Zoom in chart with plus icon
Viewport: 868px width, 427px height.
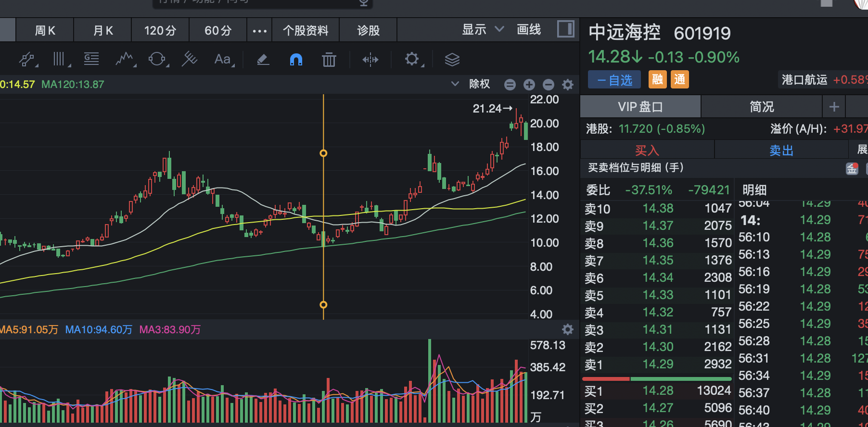529,85
